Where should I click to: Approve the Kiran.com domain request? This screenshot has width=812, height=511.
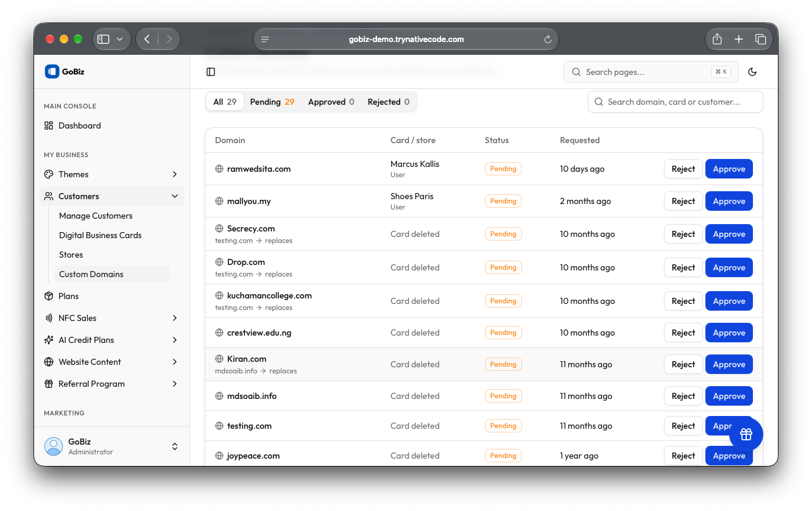click(729, 364)
